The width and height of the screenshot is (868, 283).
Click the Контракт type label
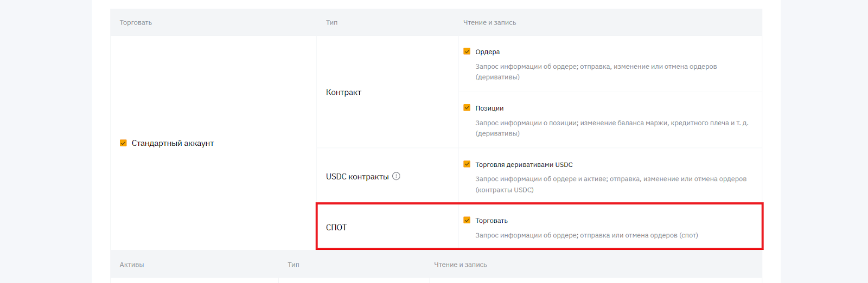click(x=343, y=92)
